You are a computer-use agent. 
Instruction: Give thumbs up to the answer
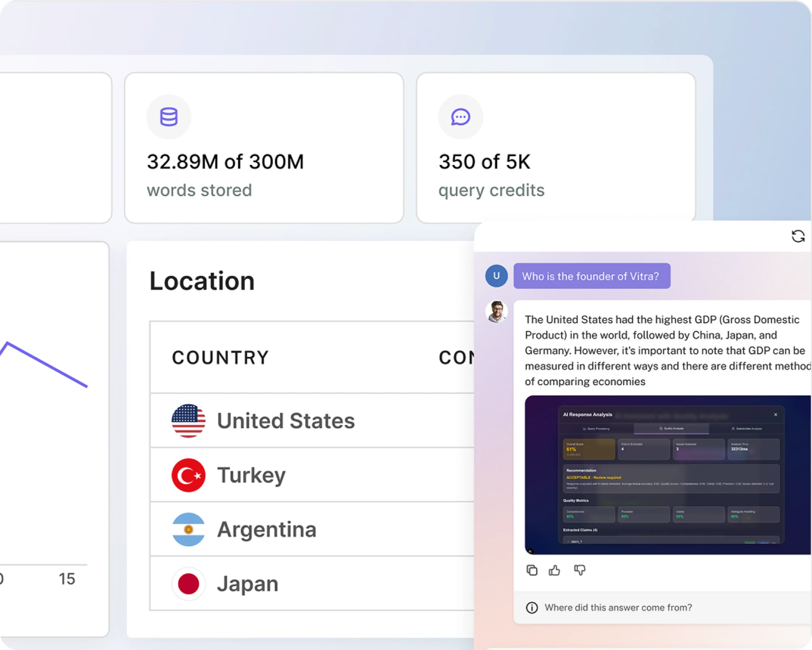[x=554, y=570]
